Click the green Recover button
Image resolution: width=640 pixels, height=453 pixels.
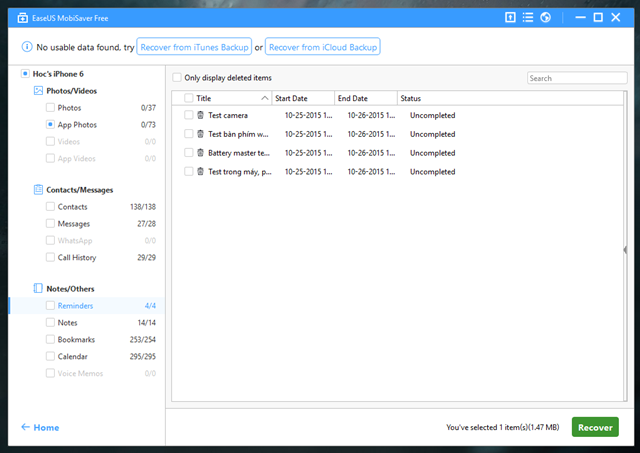click(595, 427)
